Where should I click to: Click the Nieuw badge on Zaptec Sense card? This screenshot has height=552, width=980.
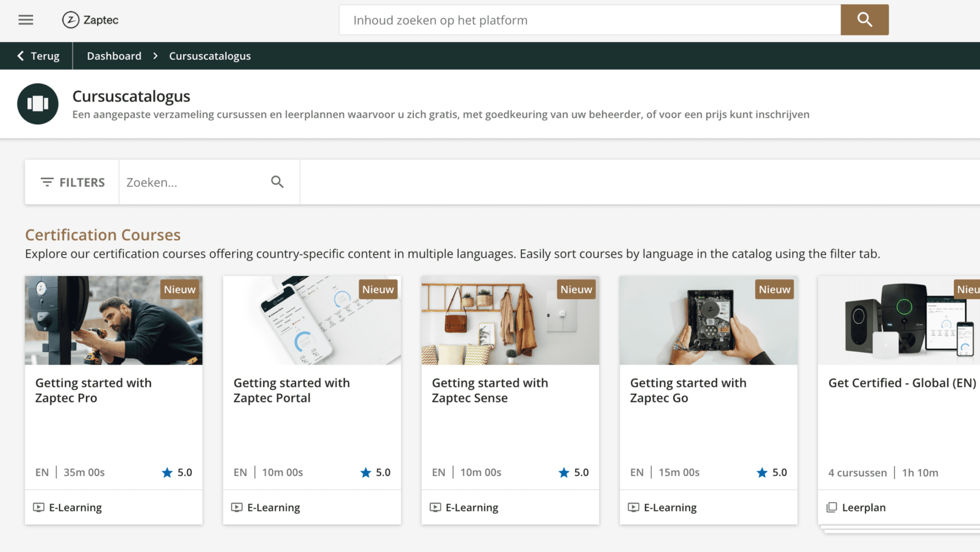coord(576,289)
